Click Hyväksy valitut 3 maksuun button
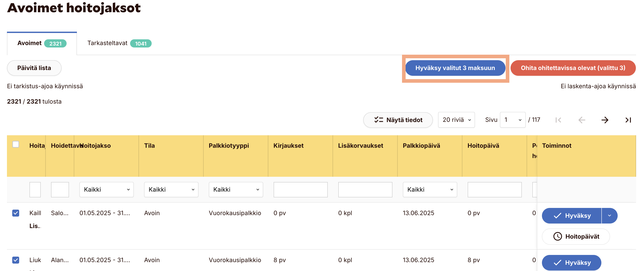644x271 pixels. pyautogui.click(x=455, y=68)
